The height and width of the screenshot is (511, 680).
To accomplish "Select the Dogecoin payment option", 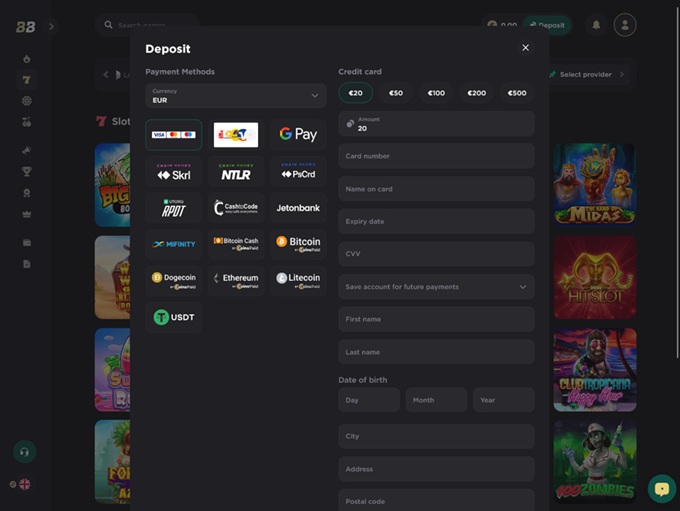I will click(173, 280).
